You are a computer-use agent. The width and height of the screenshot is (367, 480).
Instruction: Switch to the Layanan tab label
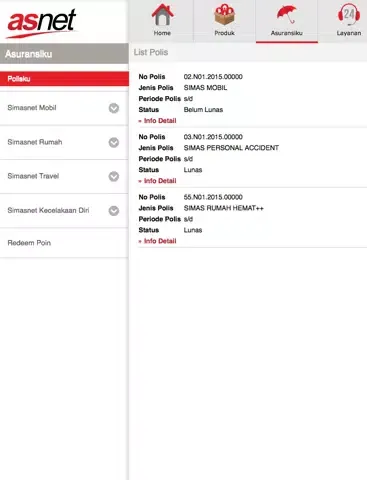click(349, 33)
